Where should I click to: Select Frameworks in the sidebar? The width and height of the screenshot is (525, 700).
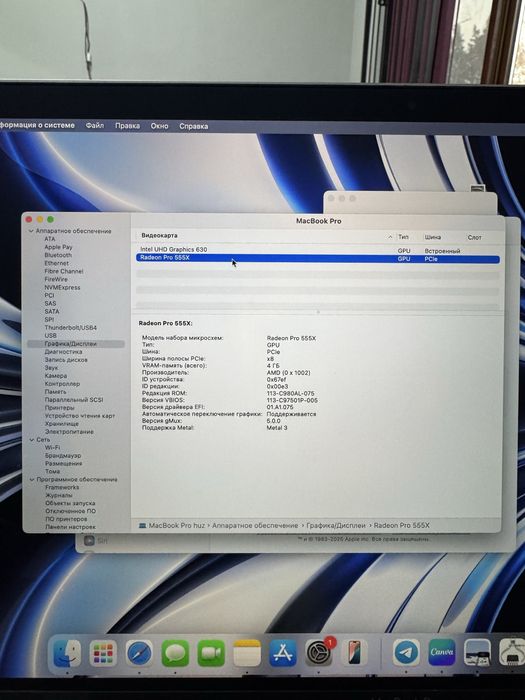(x=62, y=488)
